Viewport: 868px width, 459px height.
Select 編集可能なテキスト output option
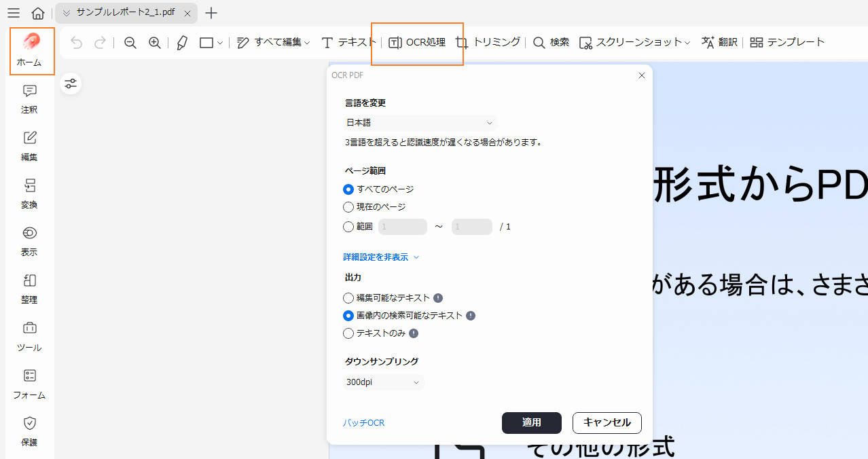click(x=348, y=298)
